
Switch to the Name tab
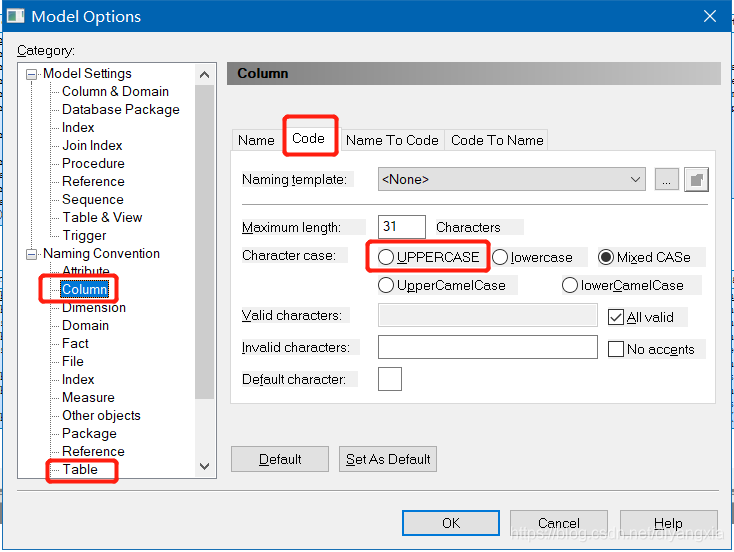(x=256, y=140)
